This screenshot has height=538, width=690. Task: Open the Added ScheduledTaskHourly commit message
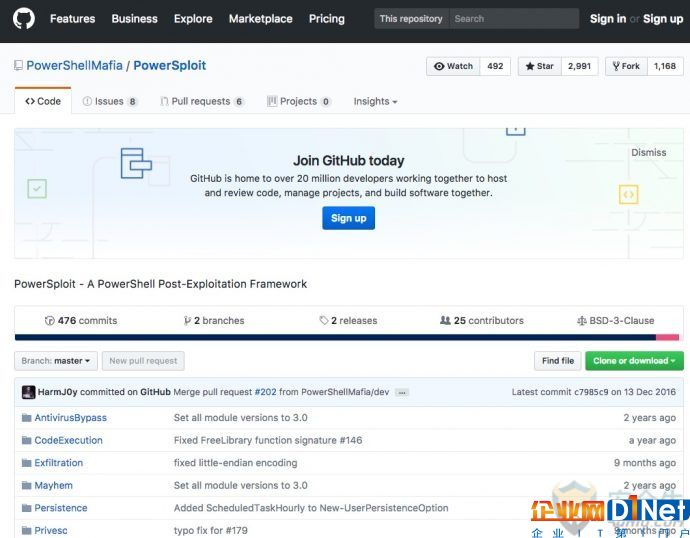click(x=311, y=508)
